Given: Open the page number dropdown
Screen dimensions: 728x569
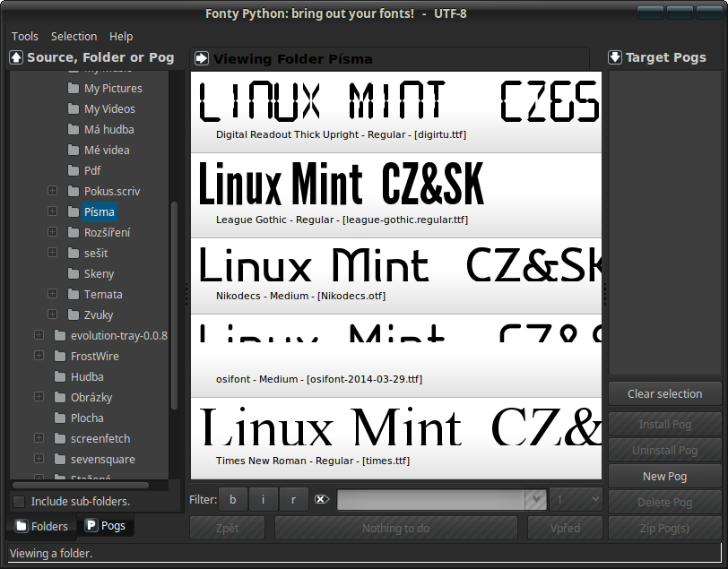Looking at the screenshot, I should pos(576,499).
